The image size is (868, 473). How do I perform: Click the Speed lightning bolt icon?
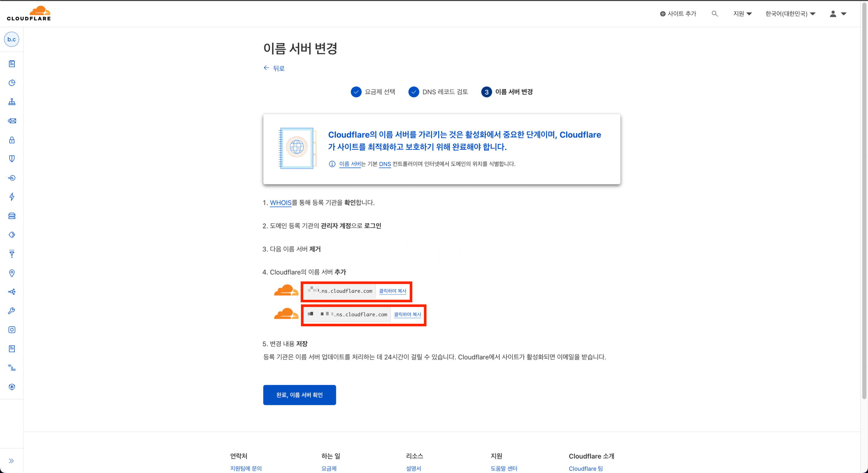coord(12,197)
